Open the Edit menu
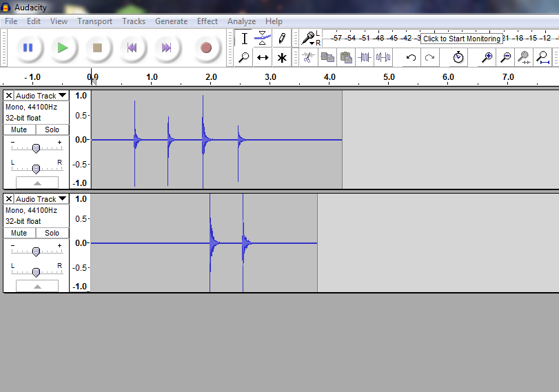 pyautogui.click(x=34, y=21)
